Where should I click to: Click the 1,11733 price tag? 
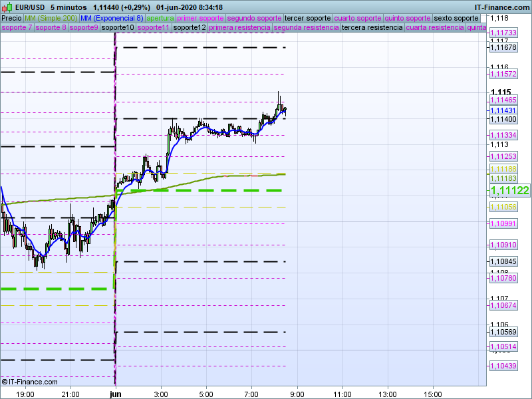click(x=503, y=33)
